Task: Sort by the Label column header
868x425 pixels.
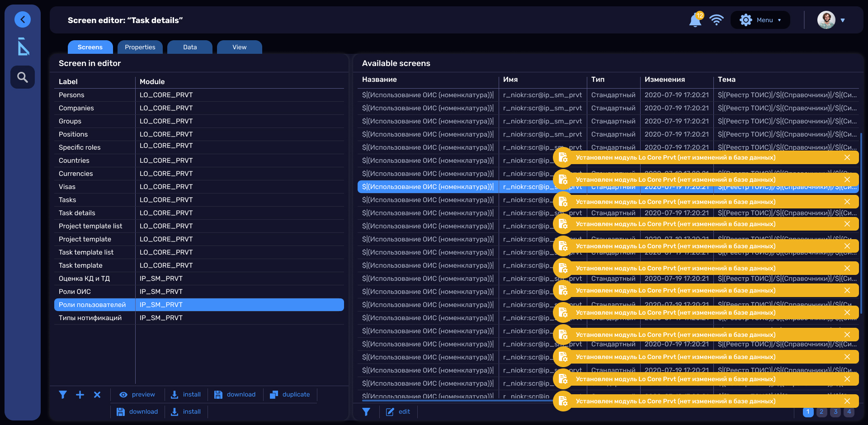Action: click(68, 81)
